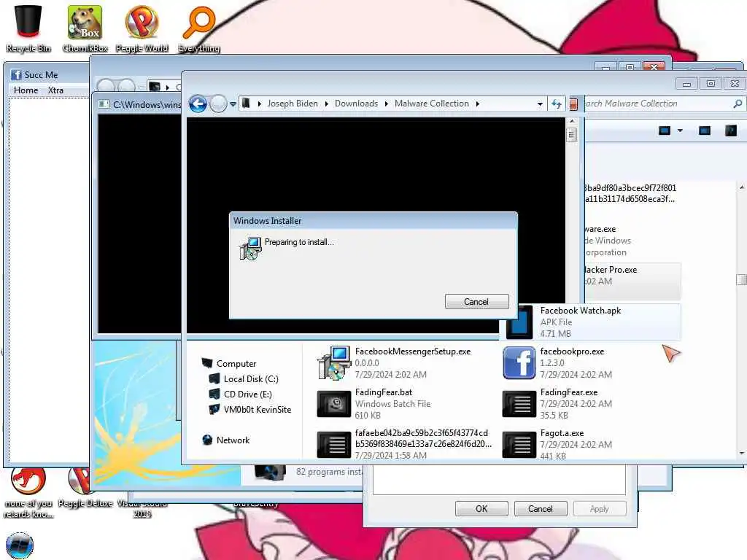Open the view options dropdown arrow
Image resolution: width=747 pixels, height=560 pixels.
pyautogui.click(x=681, y=131)
